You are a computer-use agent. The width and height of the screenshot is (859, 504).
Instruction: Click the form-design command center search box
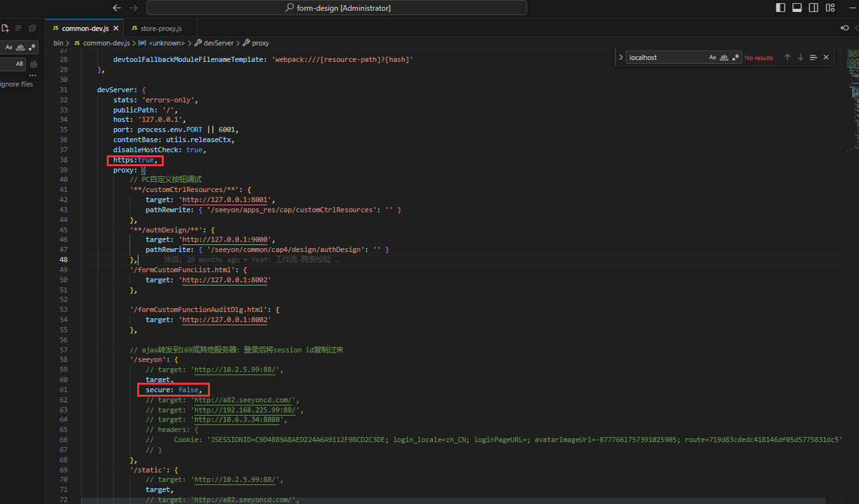(x=336, y=8)
